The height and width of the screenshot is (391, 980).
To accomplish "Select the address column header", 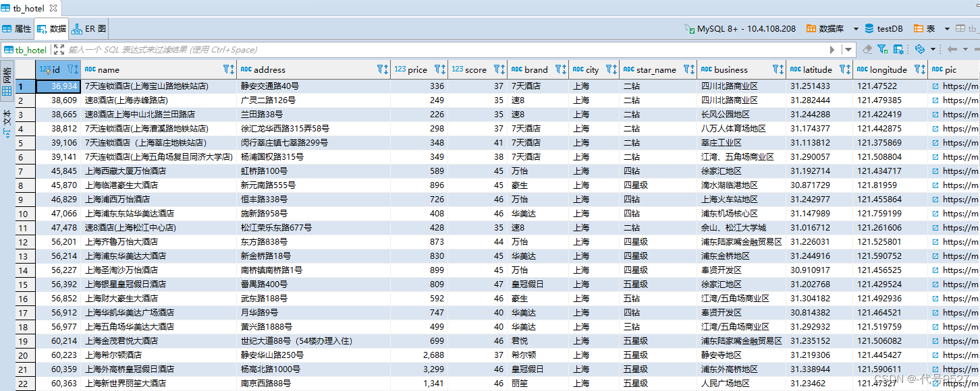I will 313,69.
